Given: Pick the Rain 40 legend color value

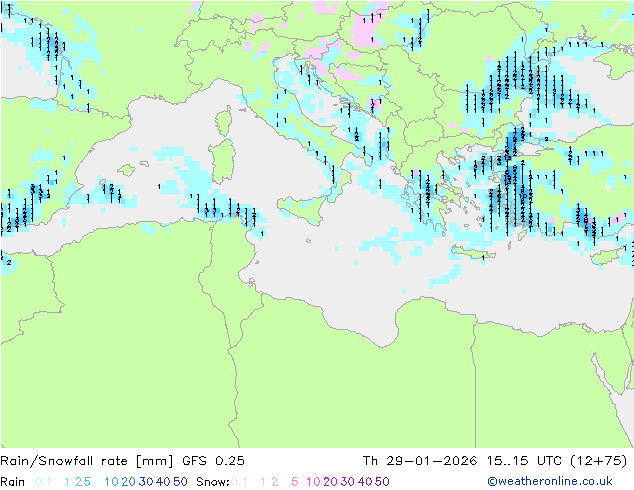Looking at the screenshot, I should [x=163, y=482].
